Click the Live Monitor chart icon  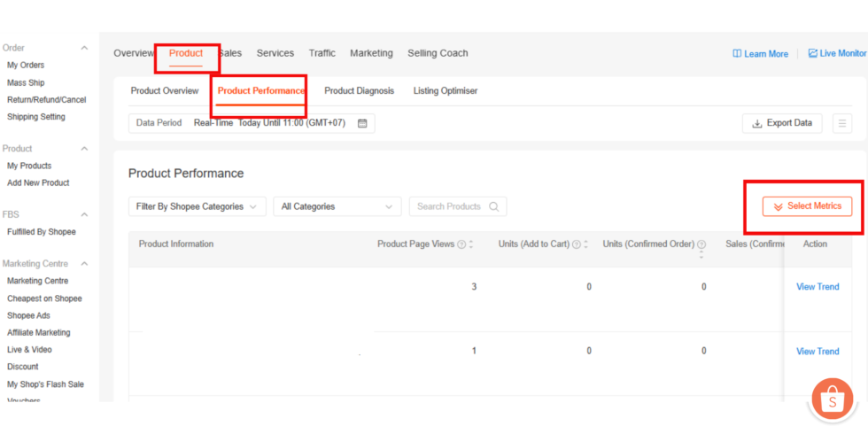pyautogui.click(x=813, y=53)
